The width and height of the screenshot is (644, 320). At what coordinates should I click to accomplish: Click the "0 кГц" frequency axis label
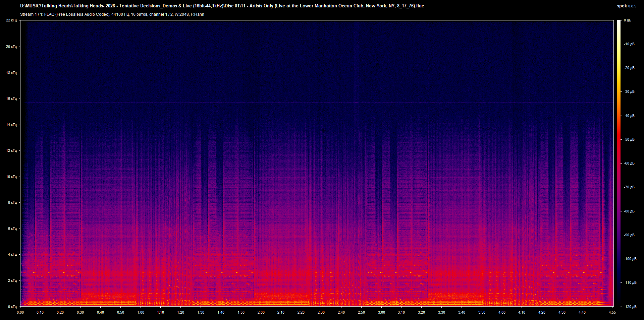tap(12, 306)
